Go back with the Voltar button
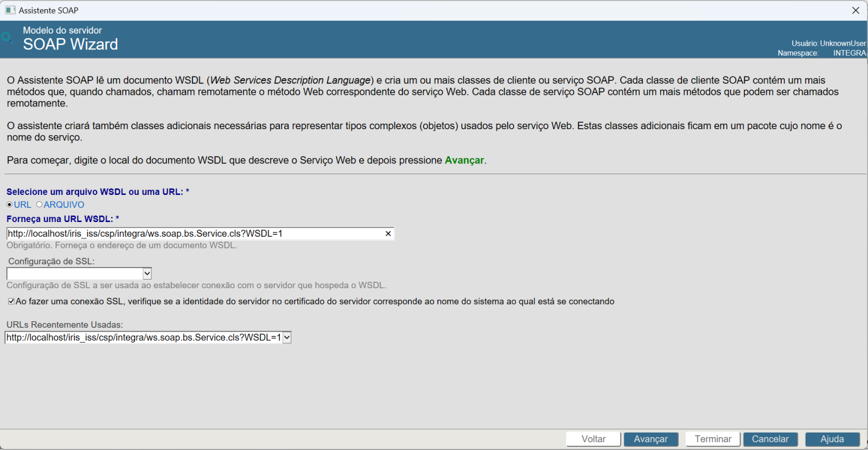This screenshot has height=450, width=868. click(593, 439)
